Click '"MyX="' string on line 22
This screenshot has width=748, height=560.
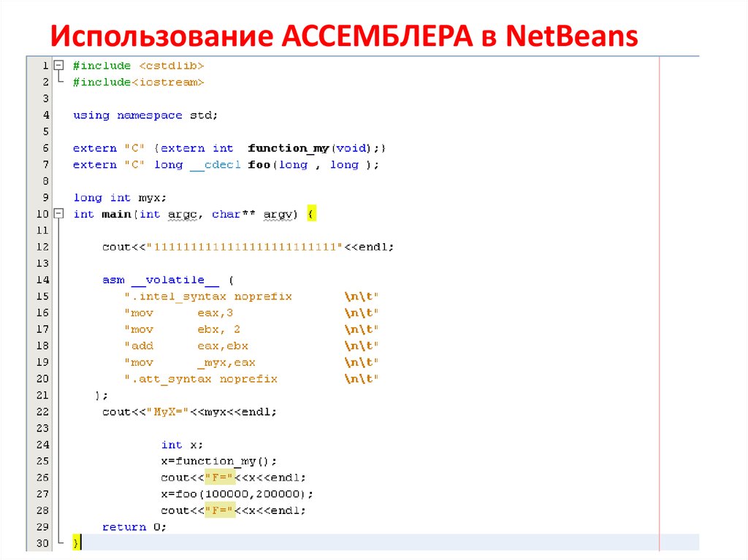[x=168, y=412]
